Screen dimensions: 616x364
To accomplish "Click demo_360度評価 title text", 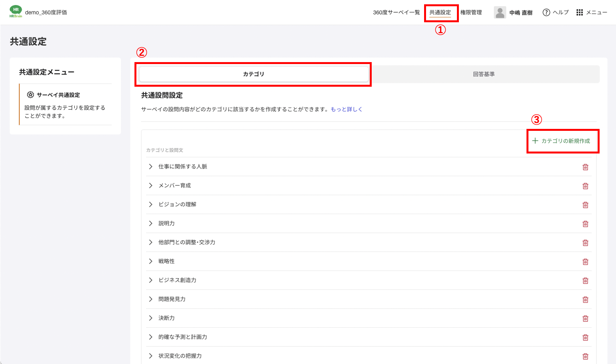I will pyautogui.click(x=46, y=12).
